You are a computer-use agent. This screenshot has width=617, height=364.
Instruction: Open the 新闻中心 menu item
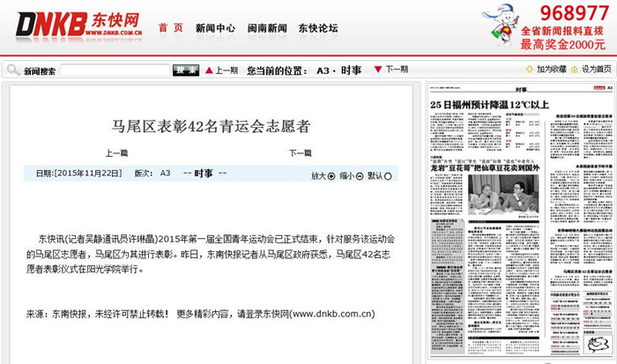[x=215, y=28]
